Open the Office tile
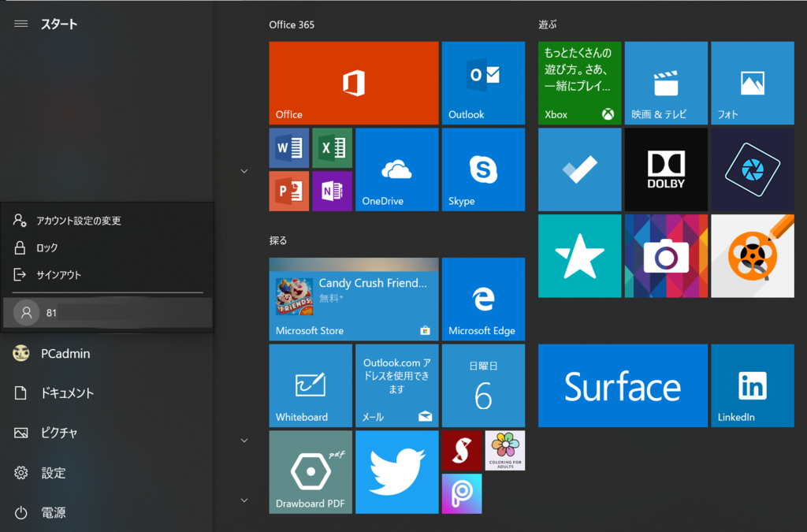The image size is (807, 532). click(354, 83)
